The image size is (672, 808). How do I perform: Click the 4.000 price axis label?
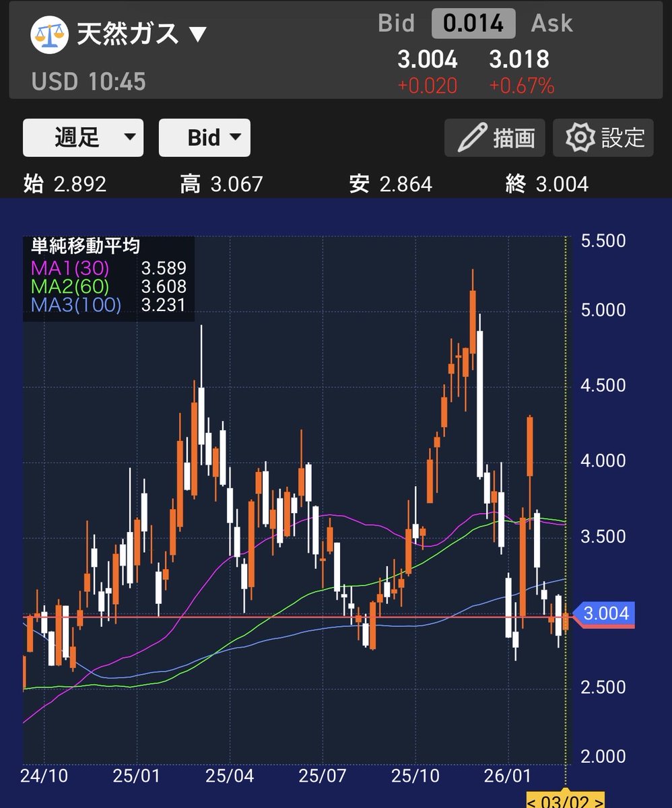[x=603, y=461]
